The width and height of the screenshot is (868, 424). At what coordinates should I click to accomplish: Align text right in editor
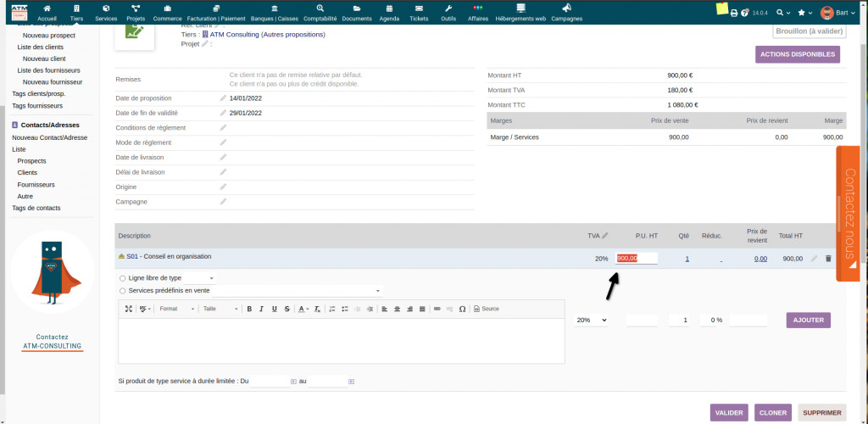click(409, 309)
